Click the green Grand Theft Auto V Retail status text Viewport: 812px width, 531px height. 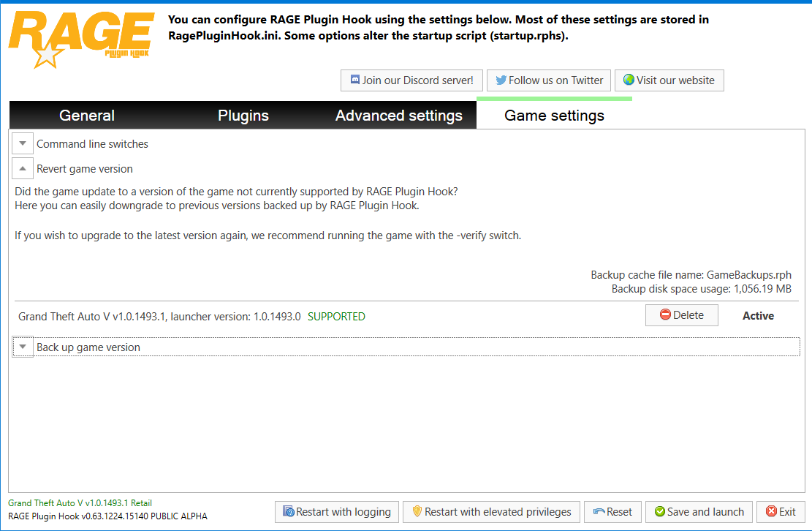click(80, 502)
